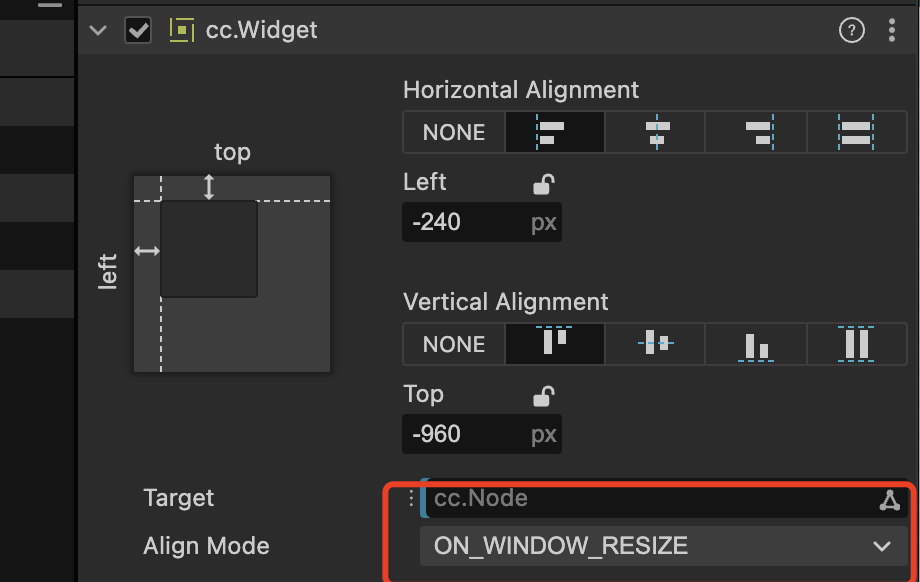Open cc.Widget component options menu

[892, 31]
